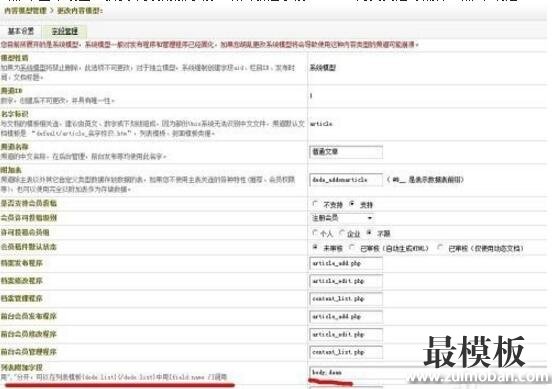Select 已审核（自动生成HTML） radio
557x389 pixels.
tap(352, 247)
